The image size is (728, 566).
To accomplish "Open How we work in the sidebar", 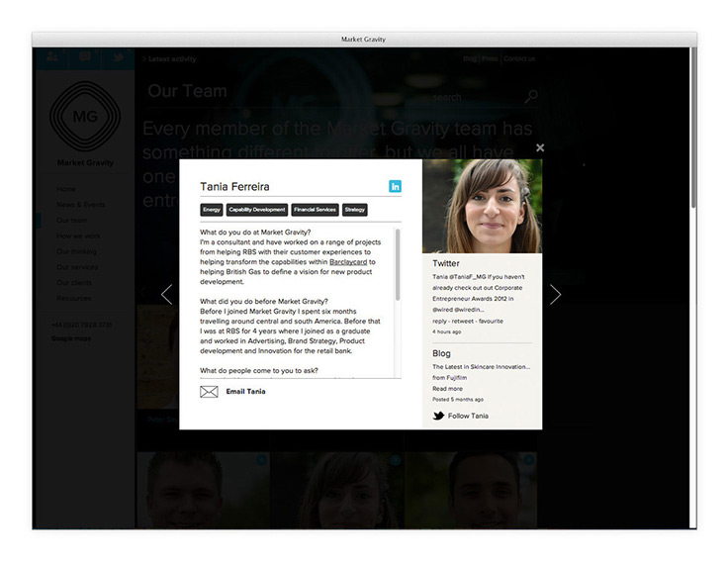I will 78,236.
